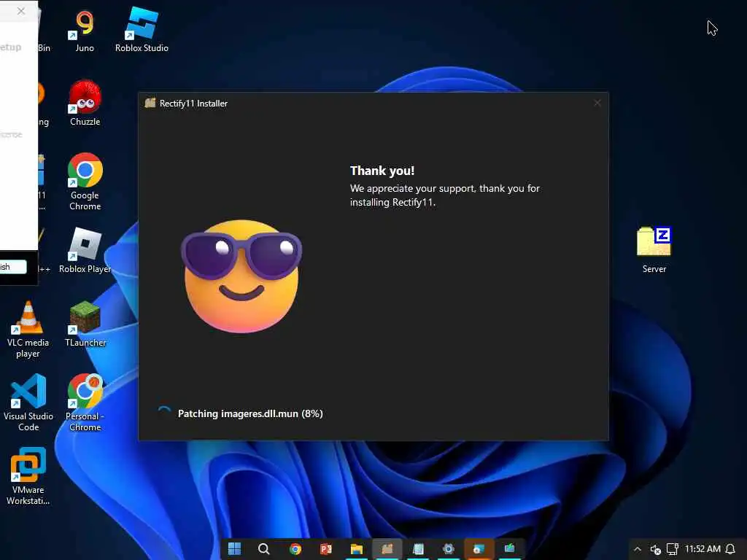747x560 pixels.
Task: Open the Roblox Studio desktop icon
Action: (x=142, y=29)
